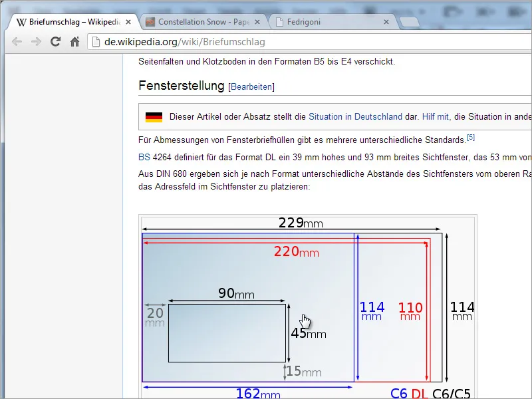The height and width of the screenshot is (399, 532).
Task: Click the red 110 mm label
Action: 410,311
